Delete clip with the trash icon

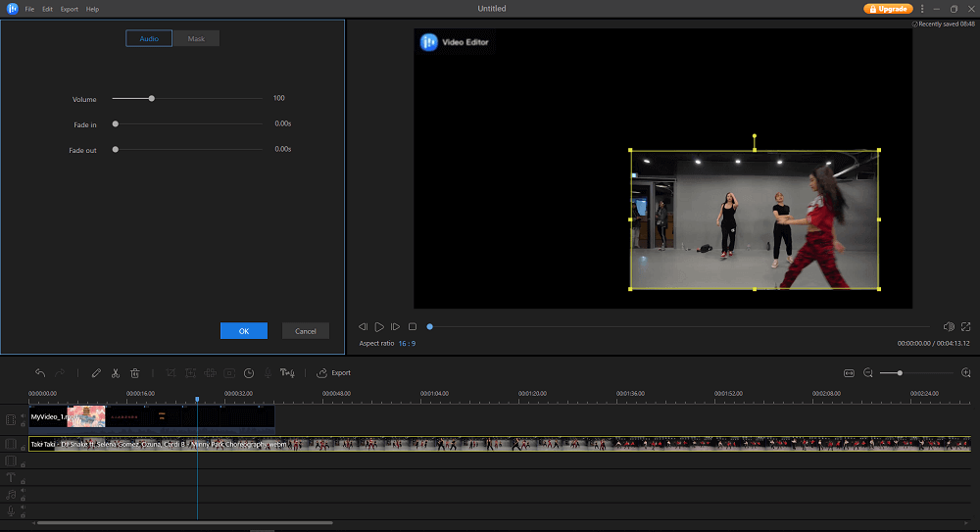(x=135, y=373)
